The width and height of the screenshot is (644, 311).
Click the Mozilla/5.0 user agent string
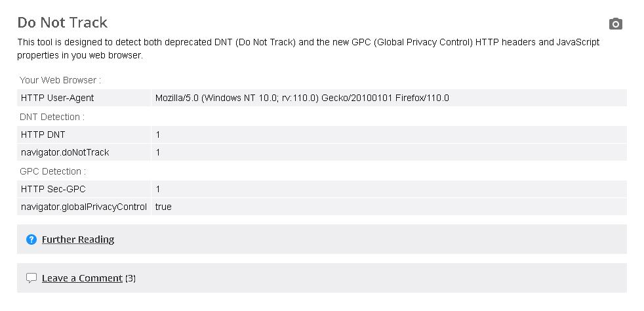[302, 98]
